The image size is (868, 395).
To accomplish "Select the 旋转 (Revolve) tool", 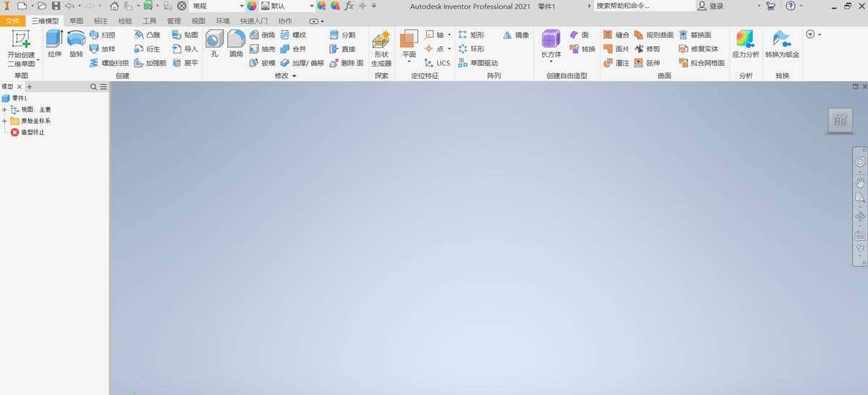I will coord(76,43).
